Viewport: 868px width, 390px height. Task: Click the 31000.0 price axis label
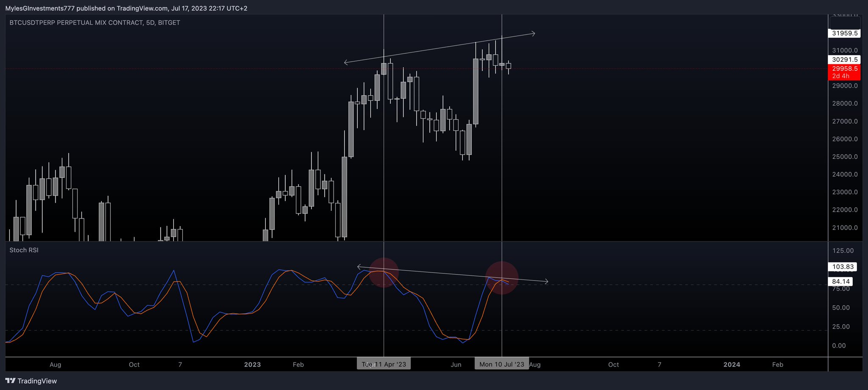(845, 50)
